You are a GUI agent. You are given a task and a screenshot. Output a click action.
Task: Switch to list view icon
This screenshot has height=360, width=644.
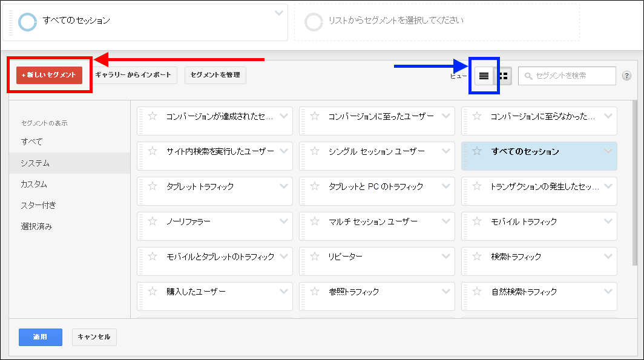[484, 76]
